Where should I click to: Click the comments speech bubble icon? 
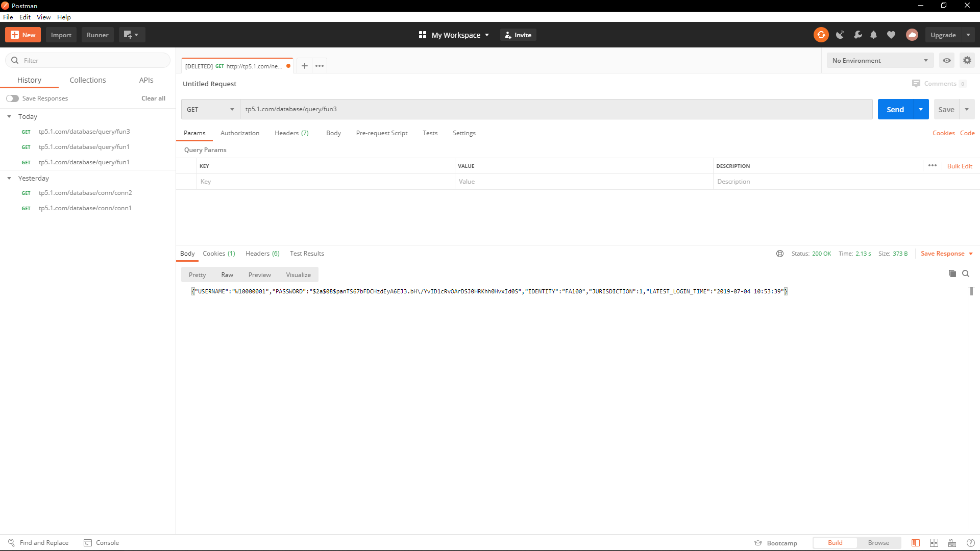tap(916, 84)
